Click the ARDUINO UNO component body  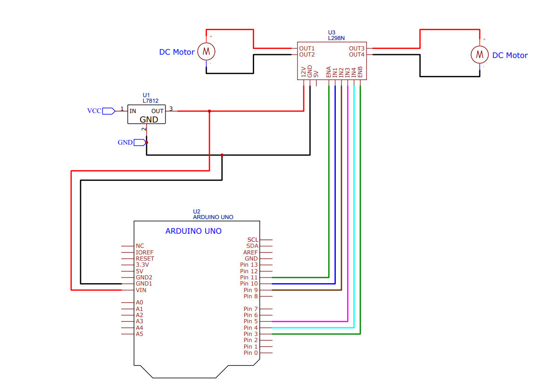point(196,292)
